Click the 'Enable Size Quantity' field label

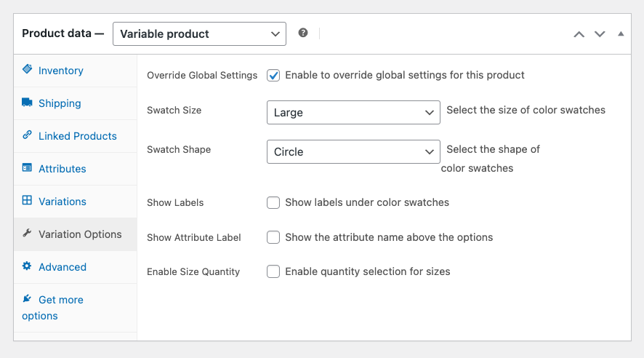pyautogui.click(x=193, y=271)
